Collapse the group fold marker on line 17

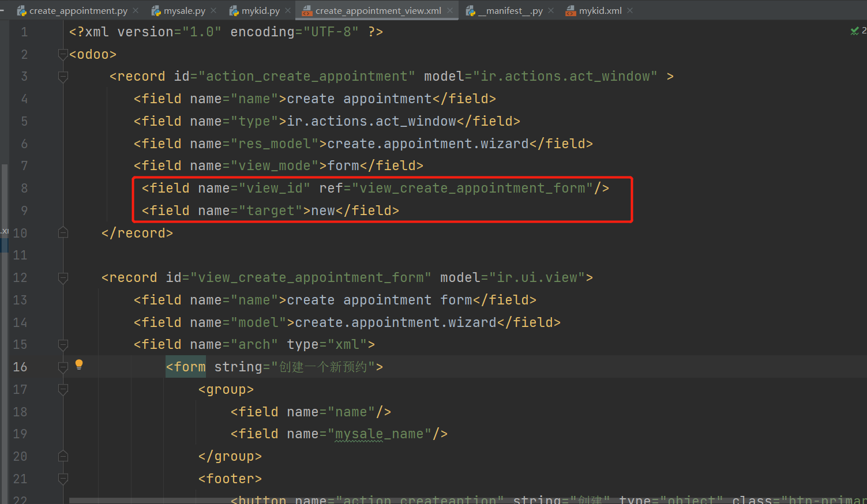click(63, 390)
